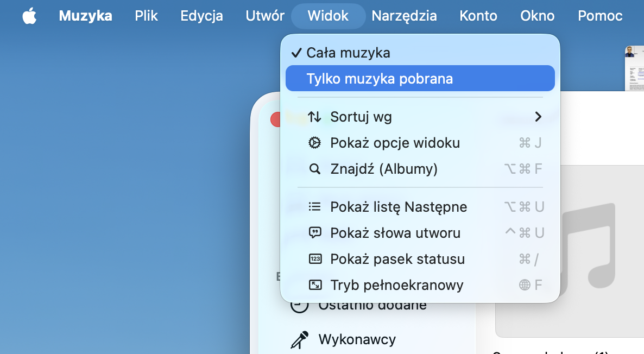Open the Muzyka app menu
This screenshot has height=354, width=644.
[85, 16]
